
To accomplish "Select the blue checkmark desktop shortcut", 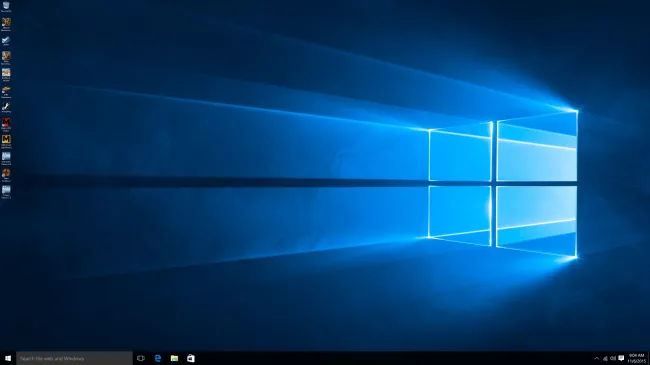I will coord(6,41).
